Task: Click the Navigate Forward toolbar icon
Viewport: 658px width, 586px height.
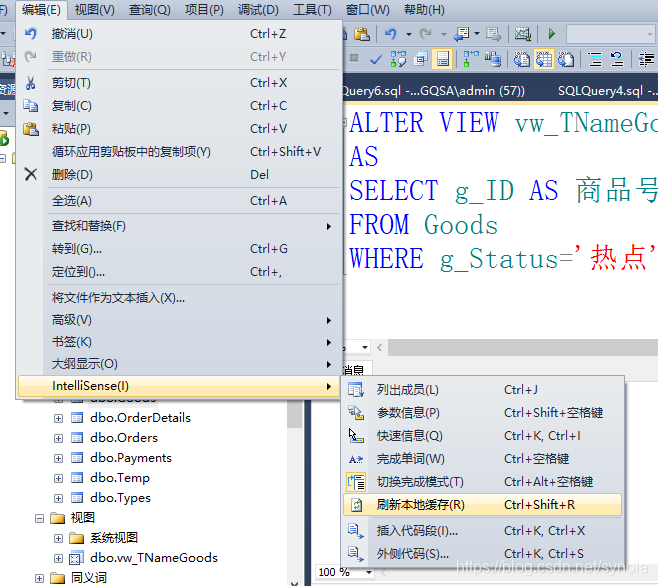Action: [x=494, y=34]
